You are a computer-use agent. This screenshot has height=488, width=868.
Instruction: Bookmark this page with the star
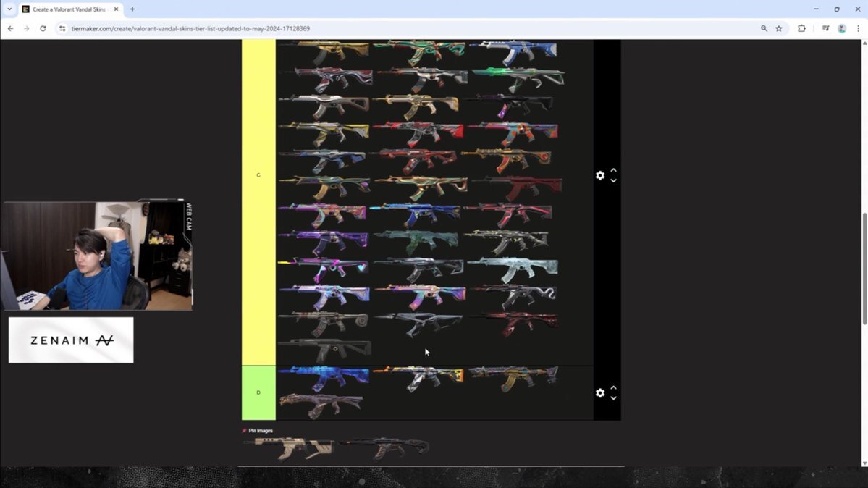click(x=779, y=28)
